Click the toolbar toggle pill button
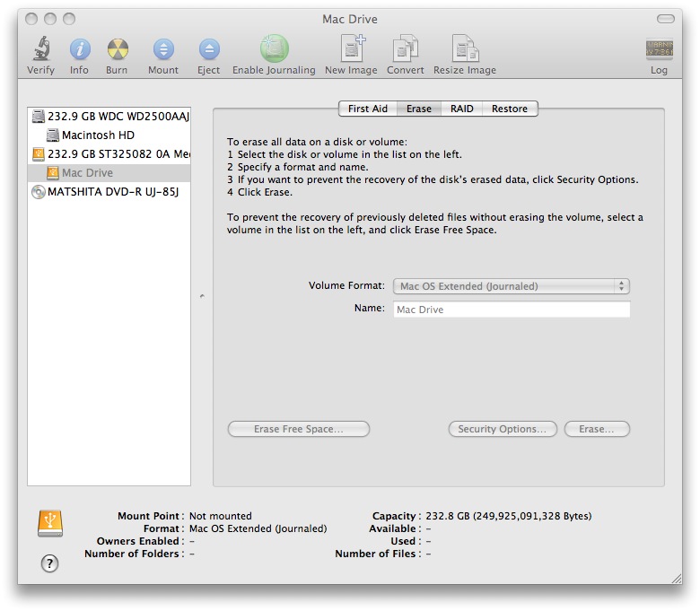This screenshot has height=611, width=700. 666,19
